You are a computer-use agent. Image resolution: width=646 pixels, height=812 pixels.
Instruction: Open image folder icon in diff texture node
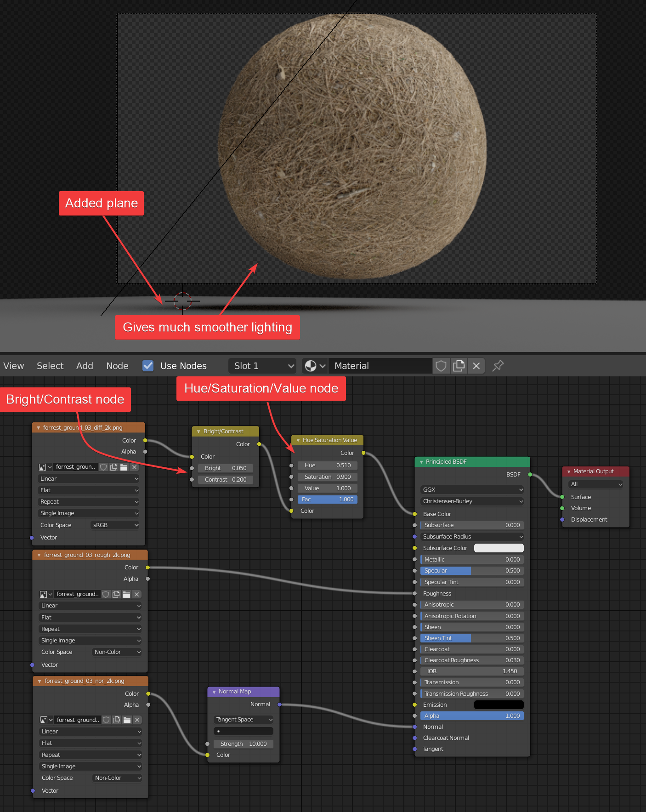[124, 467]
